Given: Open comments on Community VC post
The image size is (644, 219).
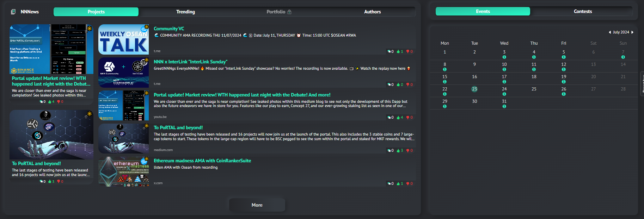Looking at the screenshot, I should [389, 51].
